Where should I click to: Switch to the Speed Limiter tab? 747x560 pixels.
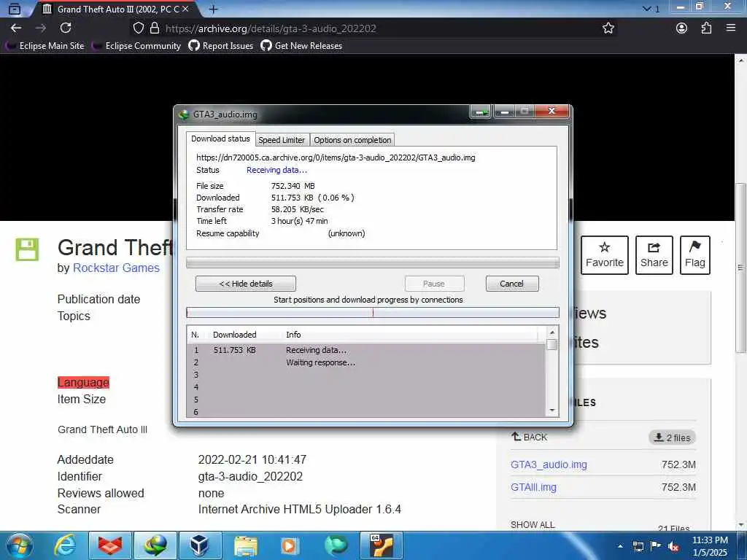282,140
